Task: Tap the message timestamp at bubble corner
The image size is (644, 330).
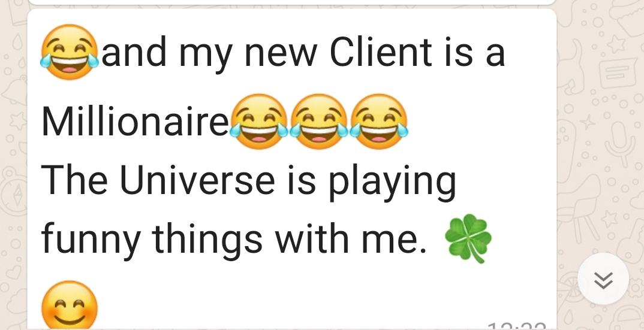Action: click(517, 326)
